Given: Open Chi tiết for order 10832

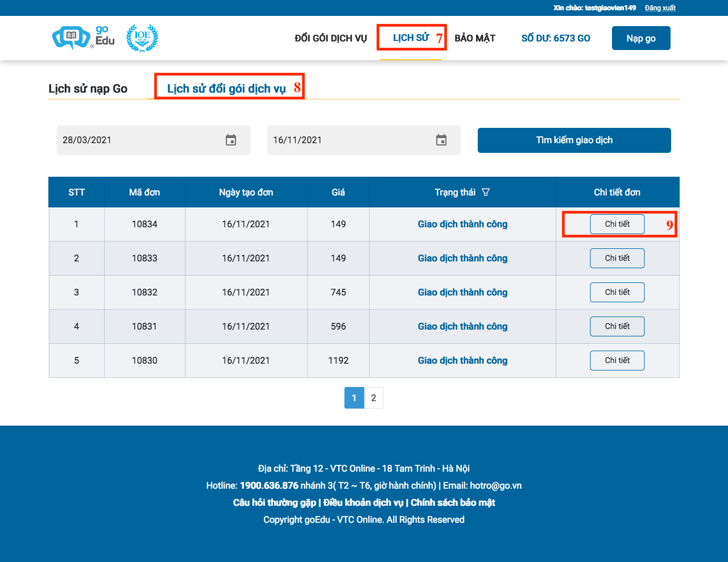Looking at the screenshot, I should [617, 292].
